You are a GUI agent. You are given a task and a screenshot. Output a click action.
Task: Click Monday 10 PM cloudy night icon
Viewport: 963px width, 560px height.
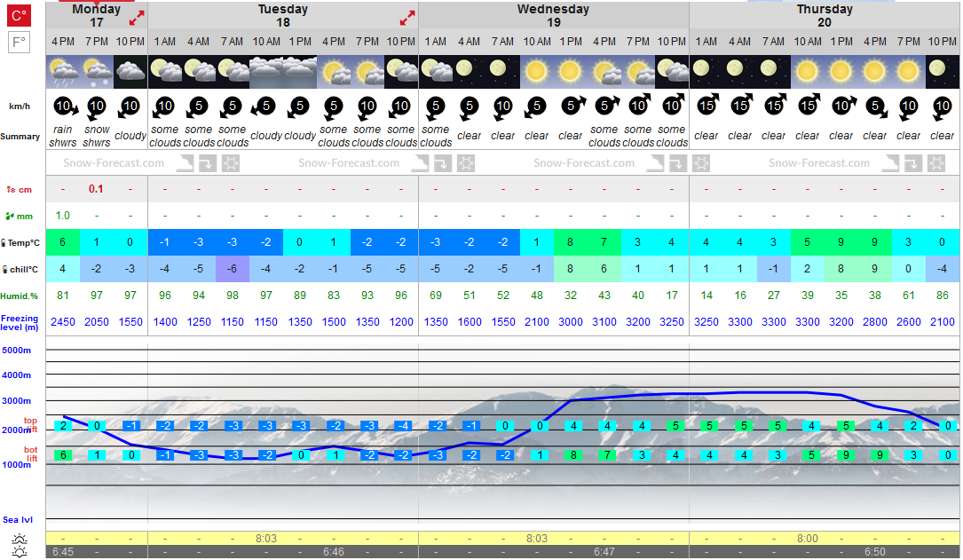(130, 72)
